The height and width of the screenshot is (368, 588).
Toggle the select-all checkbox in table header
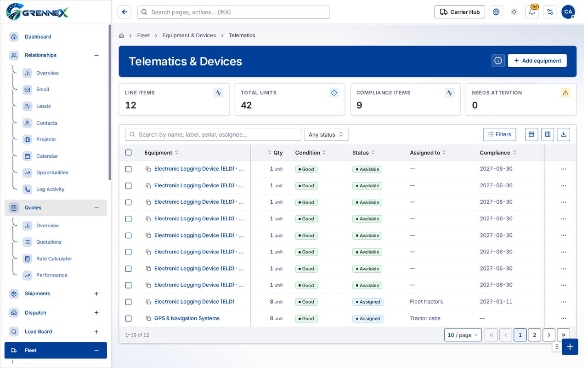tap(129, 153)
